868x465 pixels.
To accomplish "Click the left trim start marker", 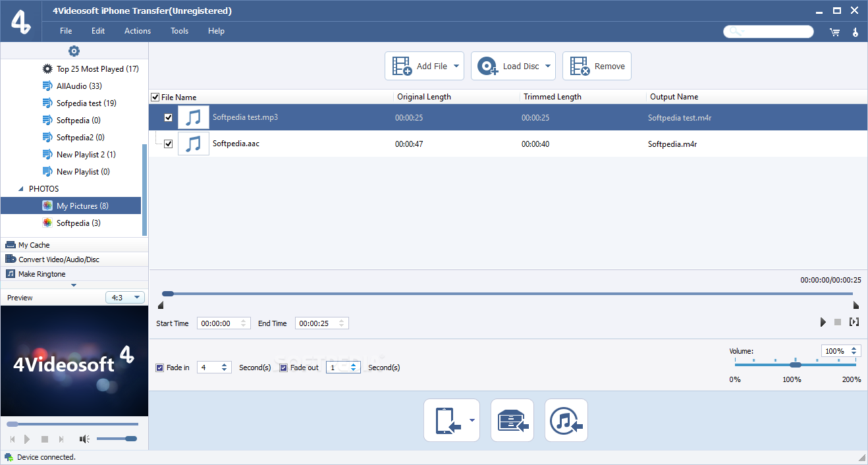I will [161, 305].
